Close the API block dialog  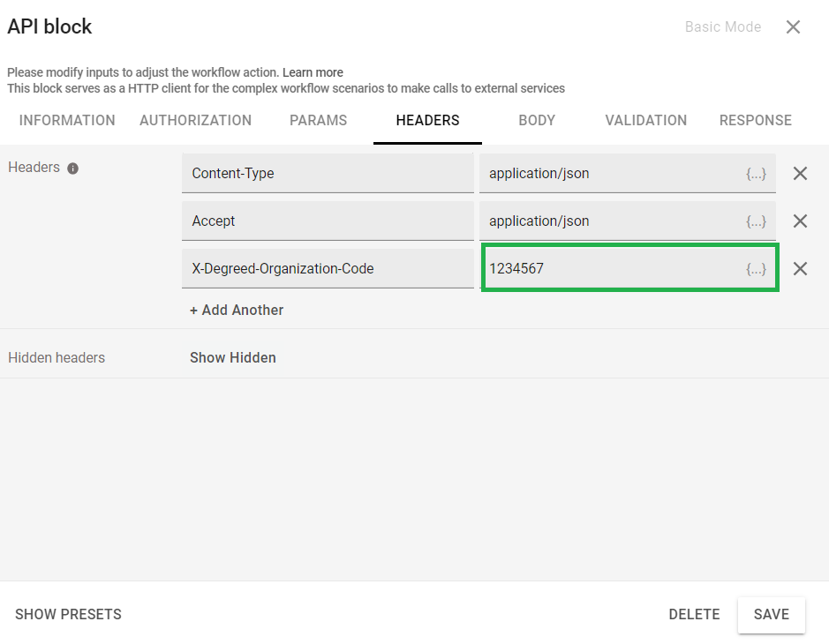[793, 27]
